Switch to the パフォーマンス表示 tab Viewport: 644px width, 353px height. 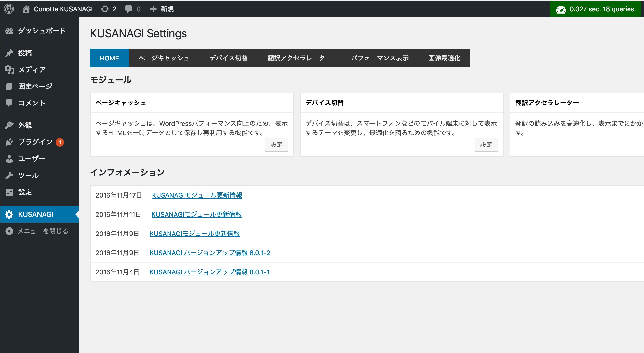380,58
